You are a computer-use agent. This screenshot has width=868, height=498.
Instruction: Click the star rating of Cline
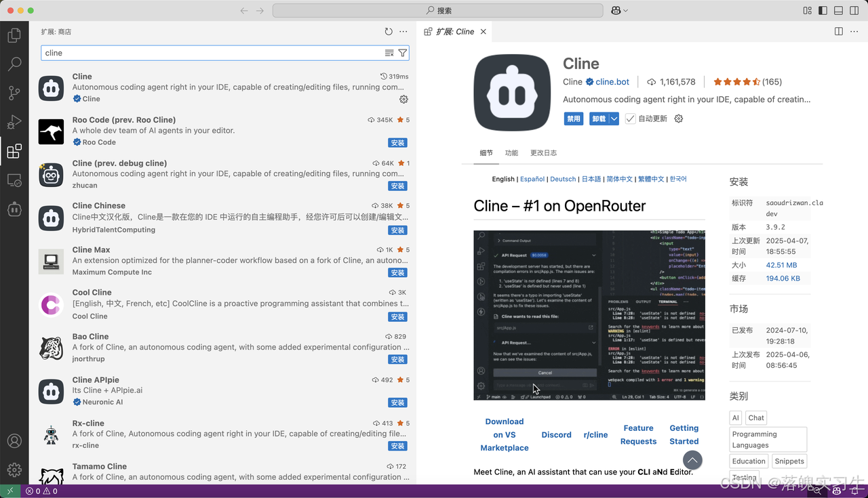(x=736, y=82)
